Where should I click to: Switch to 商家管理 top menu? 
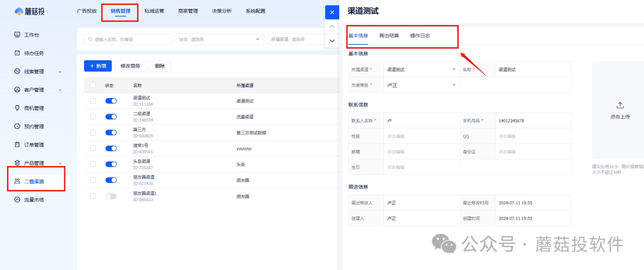tap(188, 11)
